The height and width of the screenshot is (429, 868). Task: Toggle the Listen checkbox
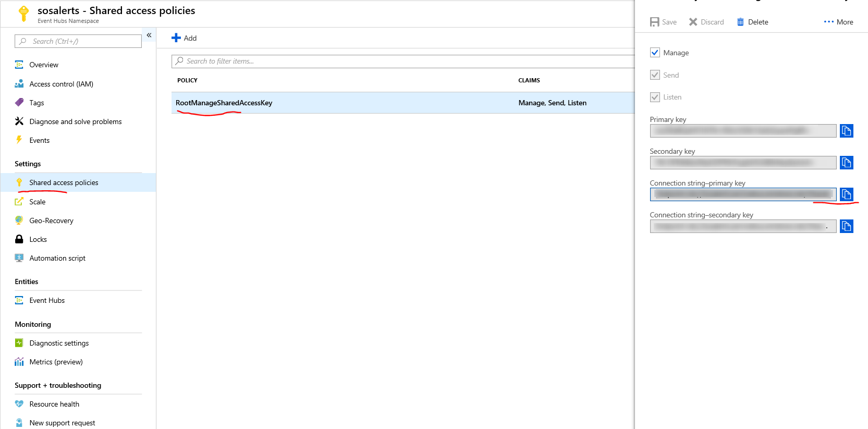click(655, 97)
